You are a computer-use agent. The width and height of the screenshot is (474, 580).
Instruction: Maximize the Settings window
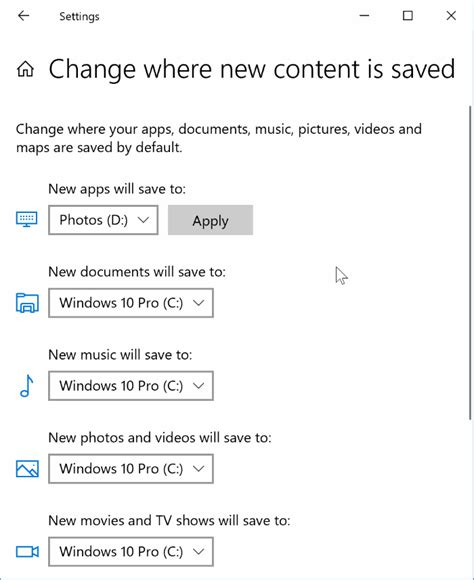[408, 16]
